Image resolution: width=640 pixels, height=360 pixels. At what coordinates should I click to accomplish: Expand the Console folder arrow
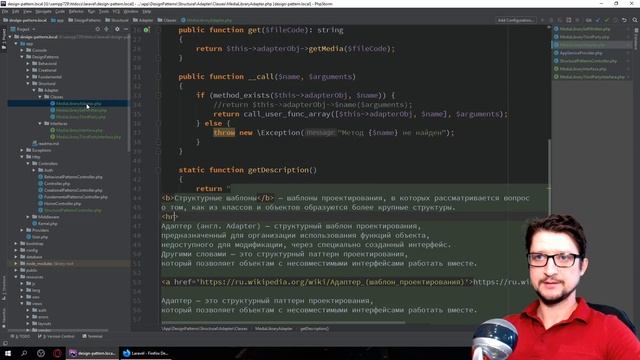22,50
